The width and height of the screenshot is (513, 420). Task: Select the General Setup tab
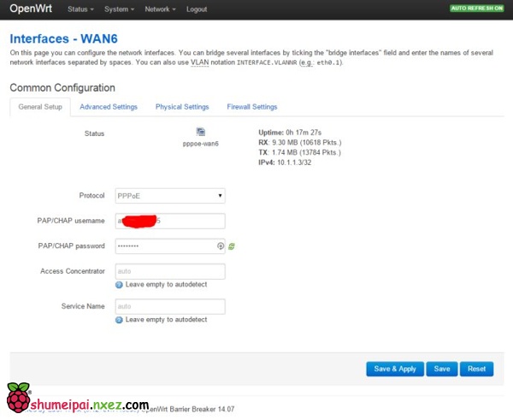coord(40,107)
